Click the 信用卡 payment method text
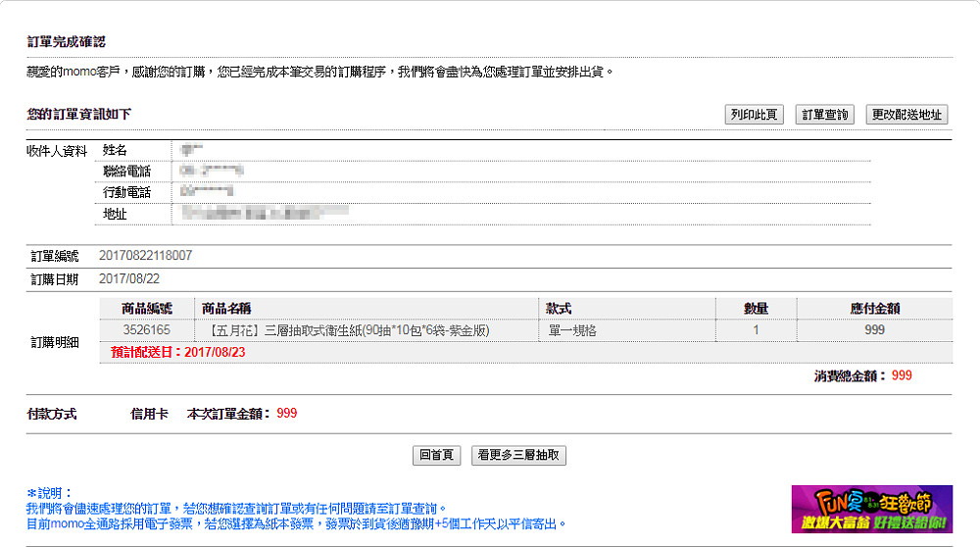This screenshot has height=547, width=980. pyautogui.click(x=149, y=414)
